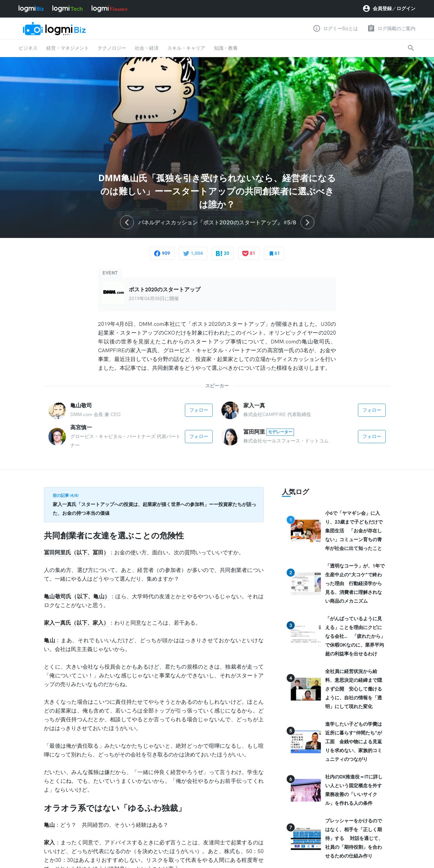Open the 知識・教養 category

[x=226, y=48]
